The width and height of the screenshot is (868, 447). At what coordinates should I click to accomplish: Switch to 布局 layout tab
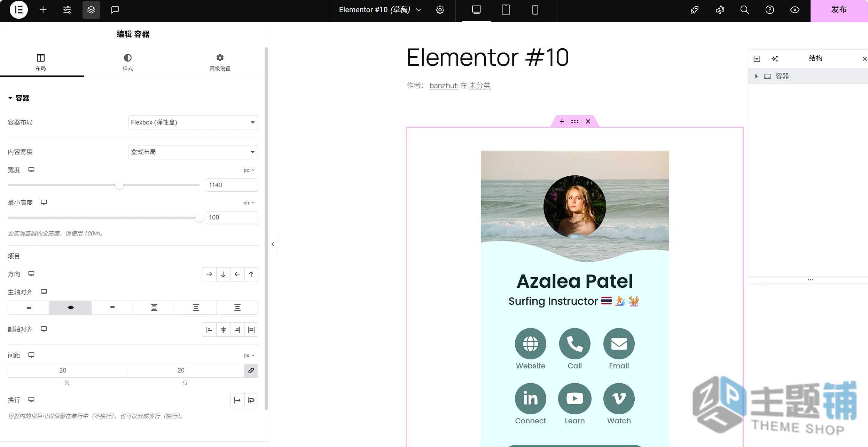41,62
